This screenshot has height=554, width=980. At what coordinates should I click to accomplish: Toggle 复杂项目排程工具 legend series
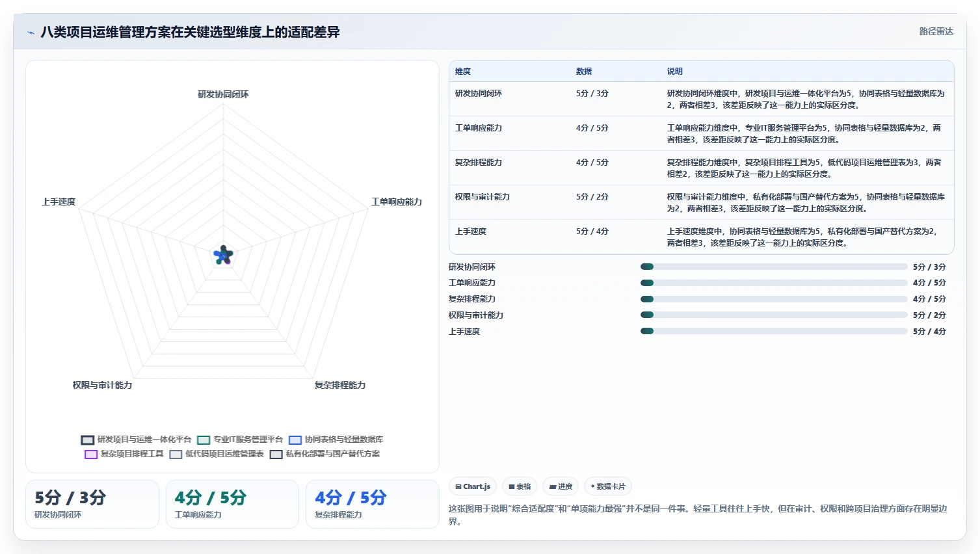coord(124,454)
